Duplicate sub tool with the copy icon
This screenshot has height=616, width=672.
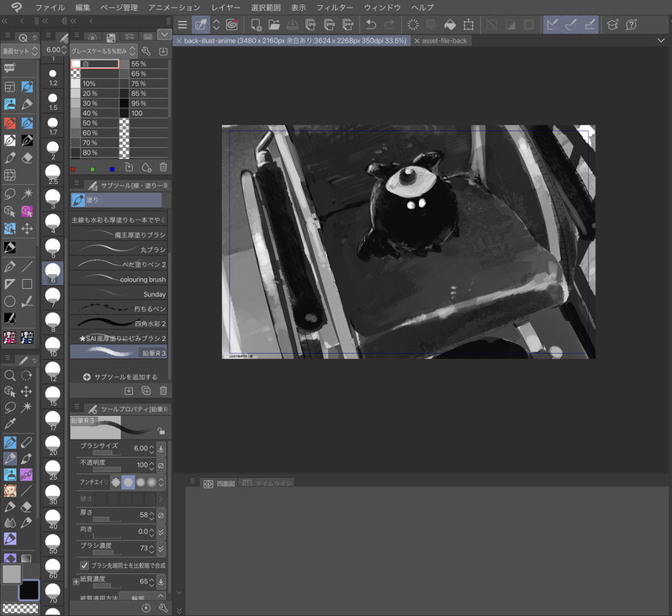146,390
